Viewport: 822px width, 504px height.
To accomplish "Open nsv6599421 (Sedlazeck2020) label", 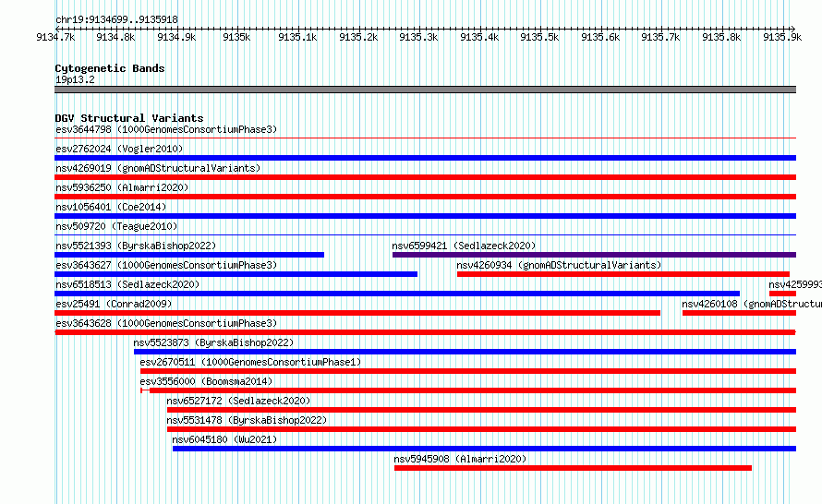I will tap(464, 246).
